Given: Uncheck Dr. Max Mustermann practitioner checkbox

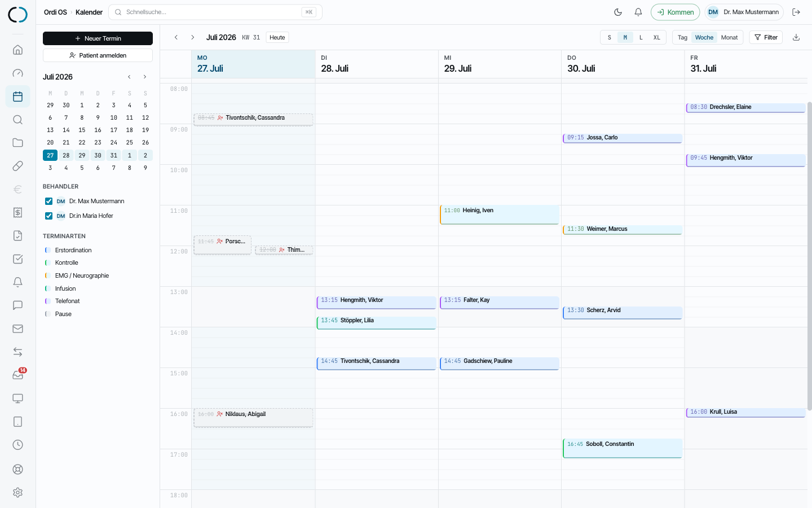Looking at the screenshot, I should click(48, 201).
